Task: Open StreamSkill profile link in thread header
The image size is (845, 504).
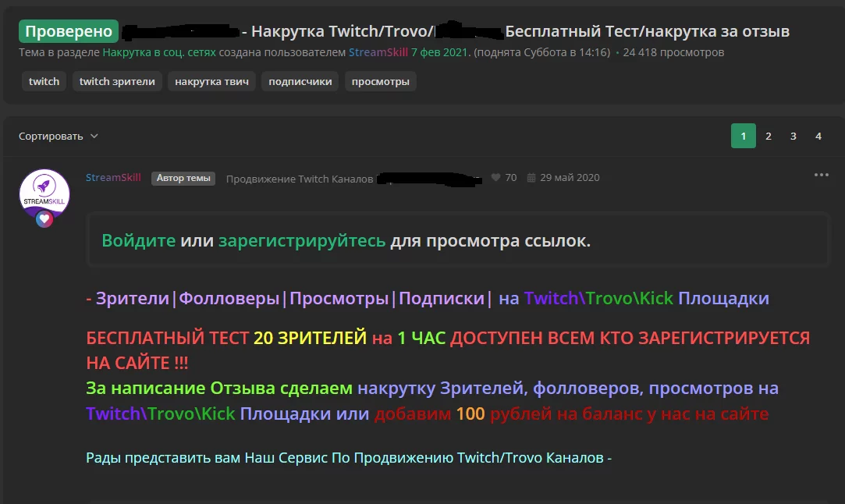Action: pyautogui.click(x=378, y=52)
